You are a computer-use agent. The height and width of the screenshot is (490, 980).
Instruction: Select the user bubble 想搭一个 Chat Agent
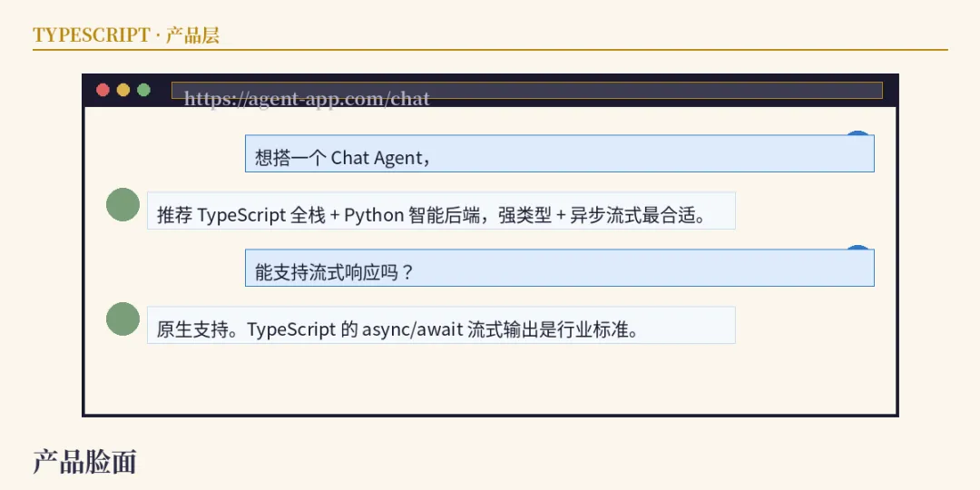[x=559, y=153]
